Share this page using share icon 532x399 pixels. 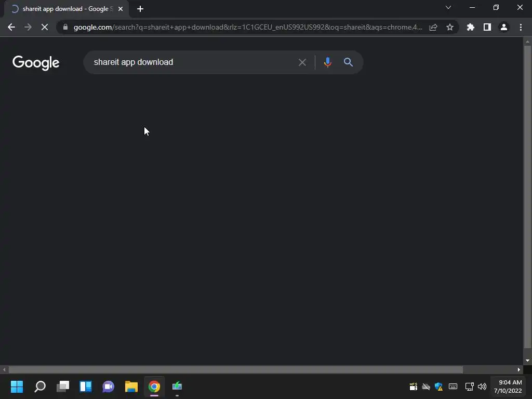pos(433,27)
